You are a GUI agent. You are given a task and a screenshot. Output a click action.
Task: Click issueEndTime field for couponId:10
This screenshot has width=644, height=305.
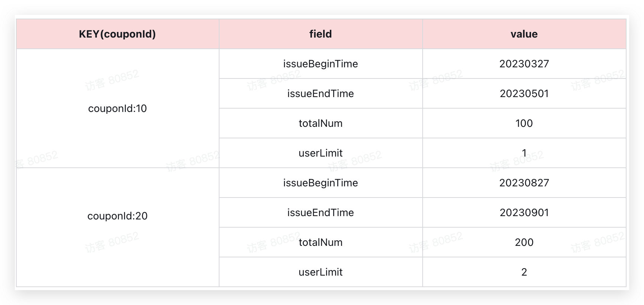click(x=321, y=94)
